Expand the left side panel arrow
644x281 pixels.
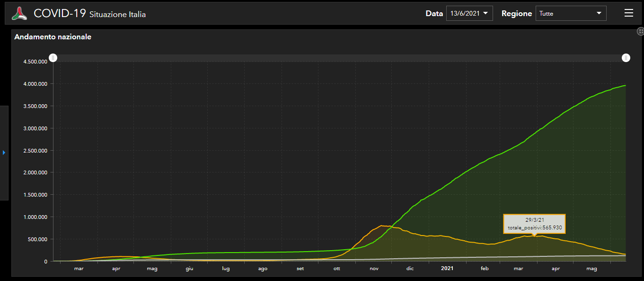pyautogui.click(x=4, y=153)
